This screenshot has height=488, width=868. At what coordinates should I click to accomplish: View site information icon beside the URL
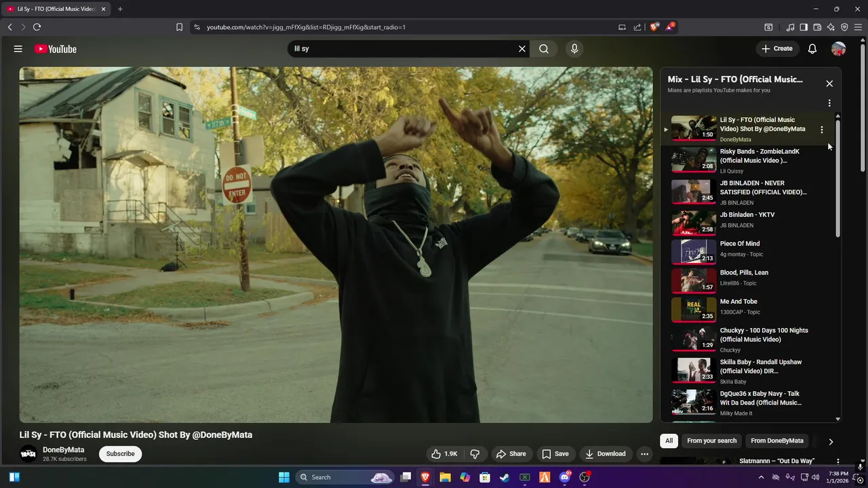pyautogui.click(x=197, y=27)
